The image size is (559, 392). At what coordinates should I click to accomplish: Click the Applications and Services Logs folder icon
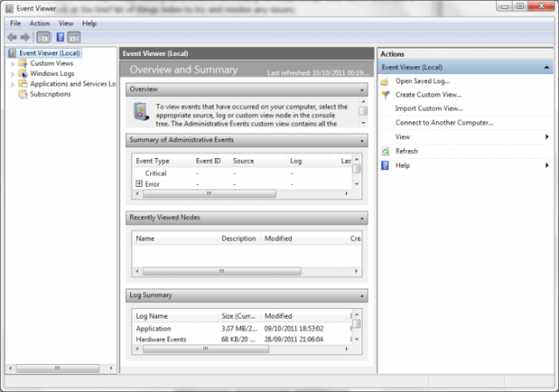(23, 84)
